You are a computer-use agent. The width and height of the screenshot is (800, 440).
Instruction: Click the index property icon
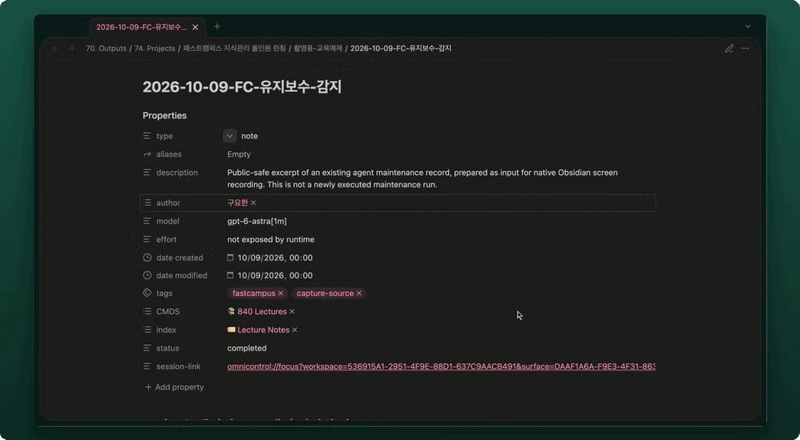click(147, 330)
